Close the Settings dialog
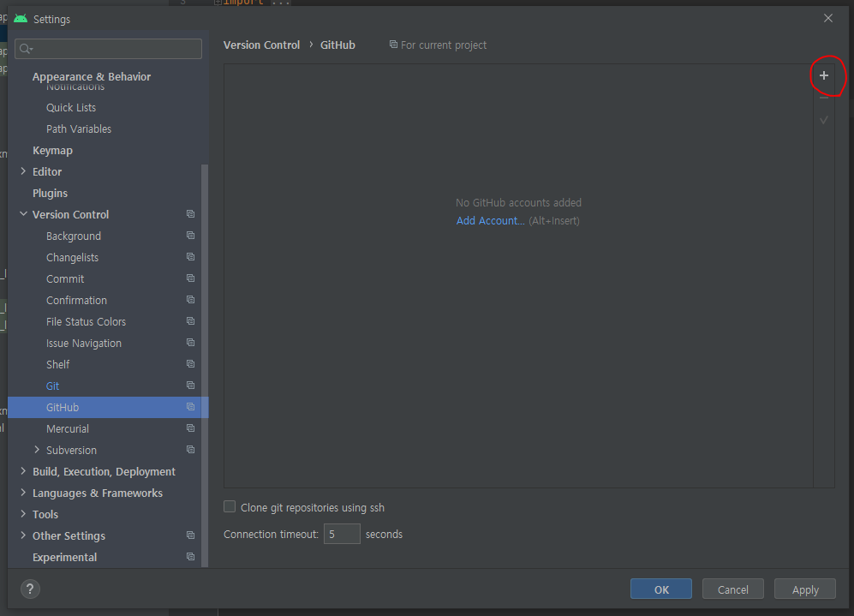This screenshot has height=616, width=854. 827,19
